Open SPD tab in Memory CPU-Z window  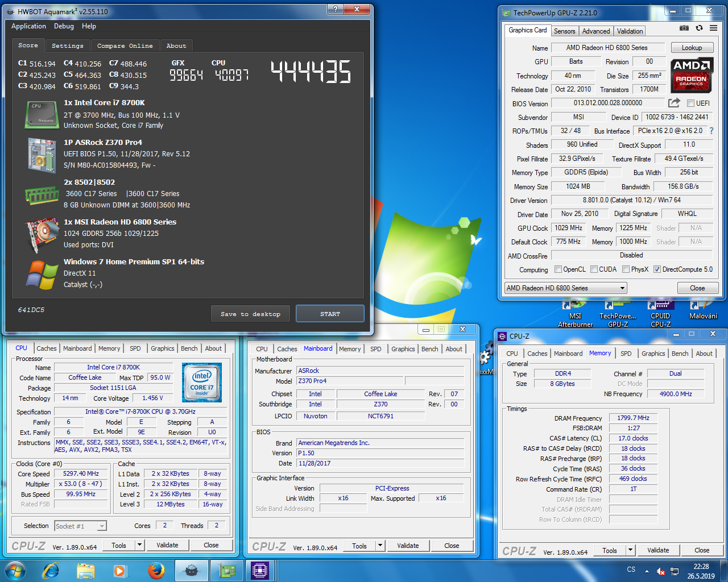[626, 354]
